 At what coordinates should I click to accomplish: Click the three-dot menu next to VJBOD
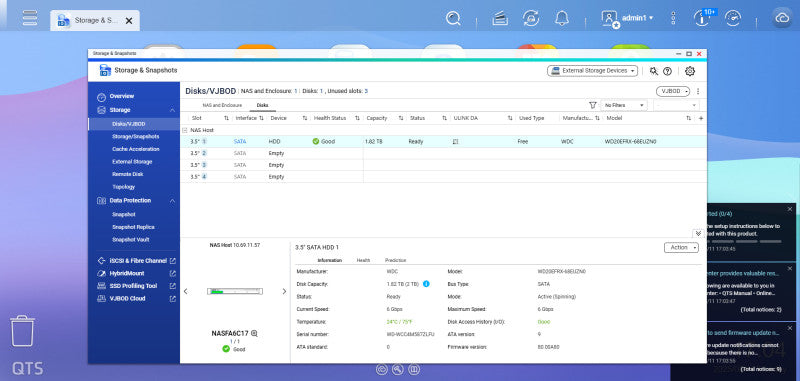698,91
